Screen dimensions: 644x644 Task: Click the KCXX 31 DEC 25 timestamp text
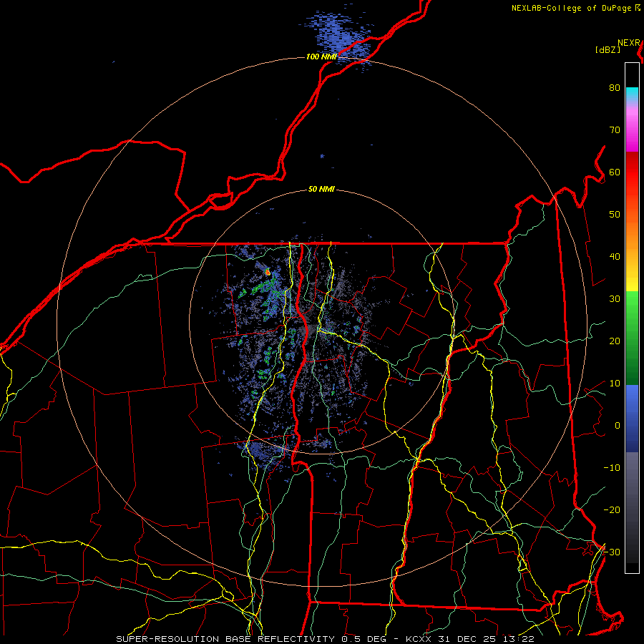470,639
